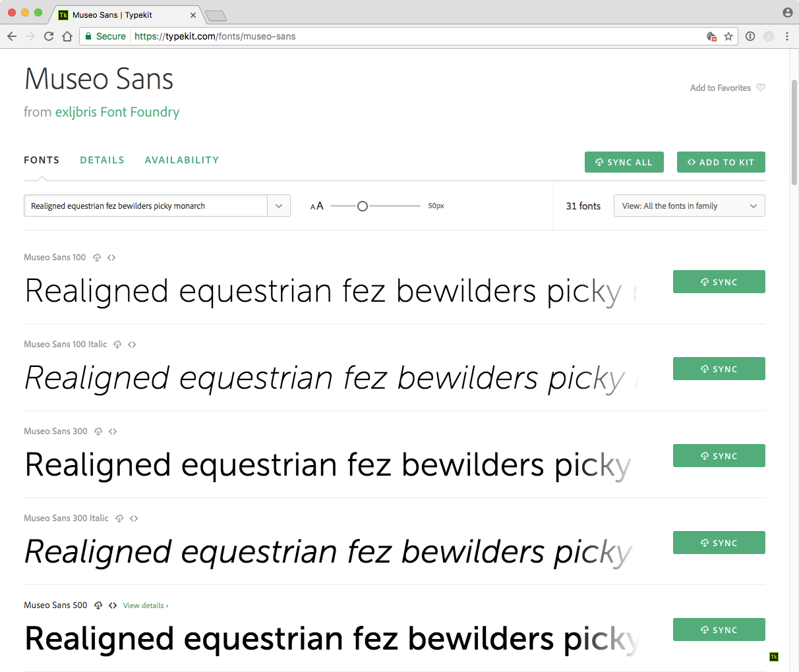Viewport: 799px width, 672px height.
Task: Open the Availability tab
Action: click(x=182, y=160)
